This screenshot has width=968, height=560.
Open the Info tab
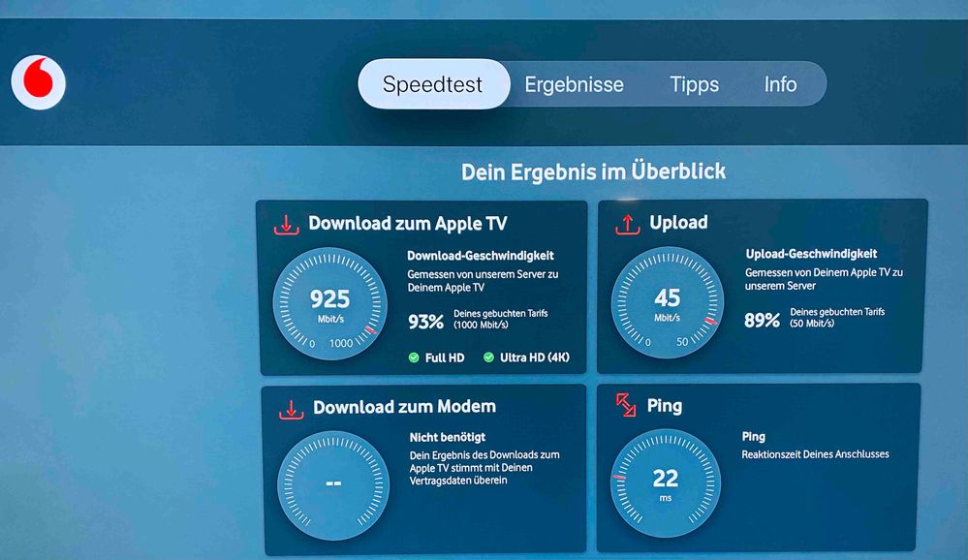coord(780,84)
